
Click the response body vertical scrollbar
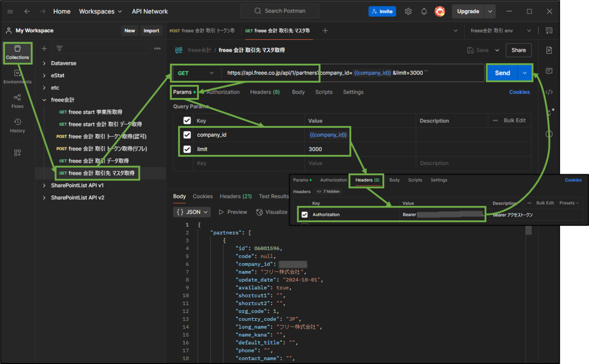[x=529, y=231]
